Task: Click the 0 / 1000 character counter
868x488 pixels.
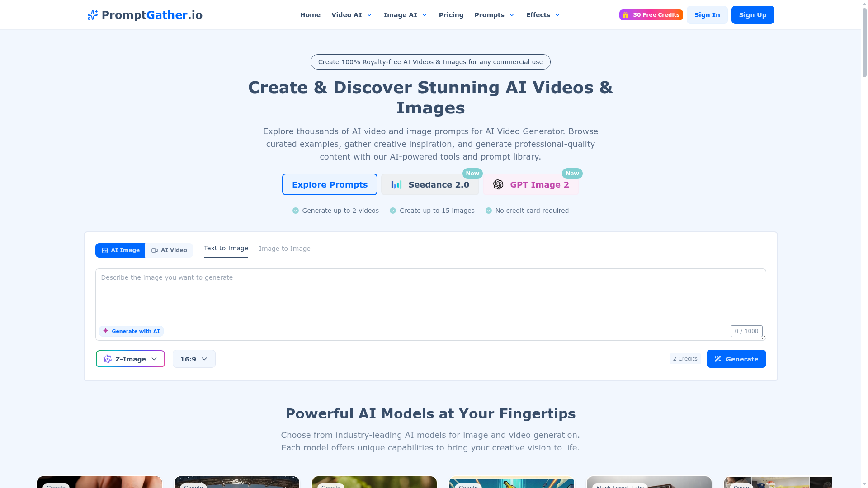Action: point(746,331)
